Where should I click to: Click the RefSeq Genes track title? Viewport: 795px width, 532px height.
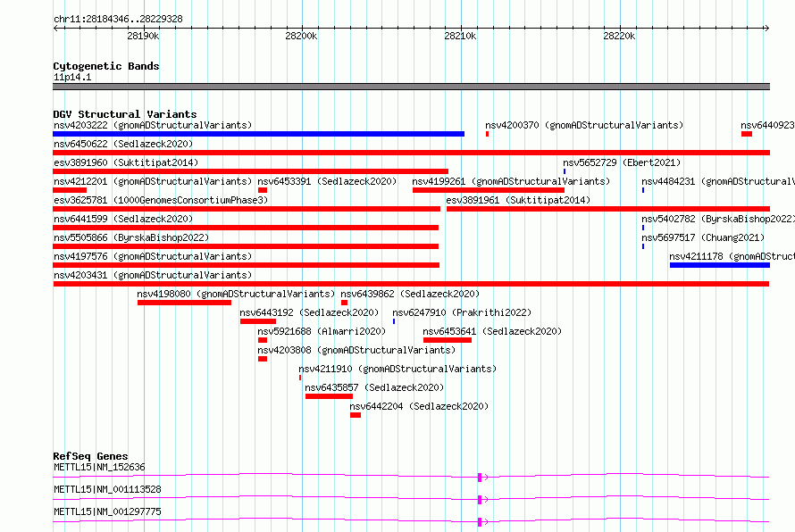click(x=90, y=456)
